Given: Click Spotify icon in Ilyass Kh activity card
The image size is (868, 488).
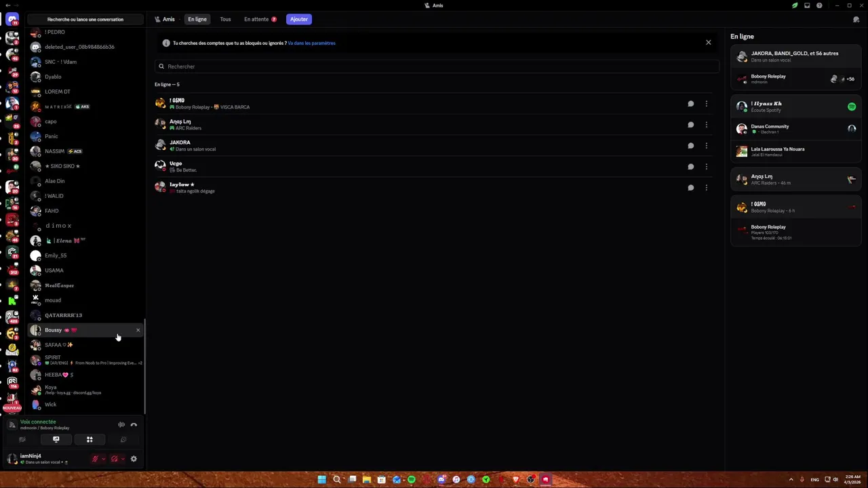Looking at the screenshot, I should tap(852, 106).
